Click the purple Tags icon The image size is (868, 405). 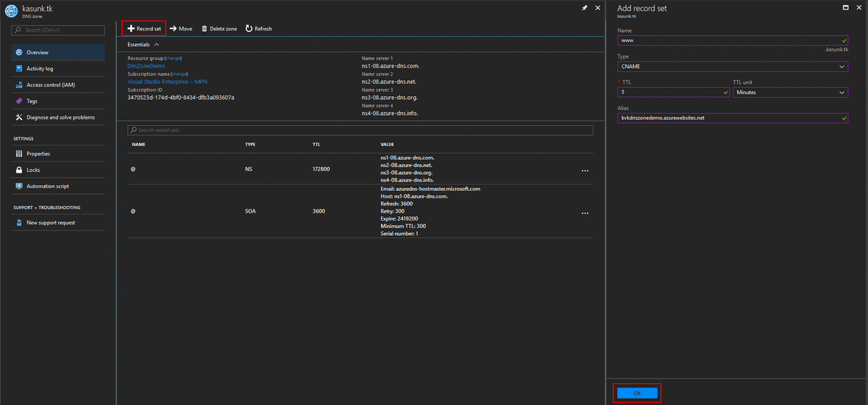tap(19, 101)
